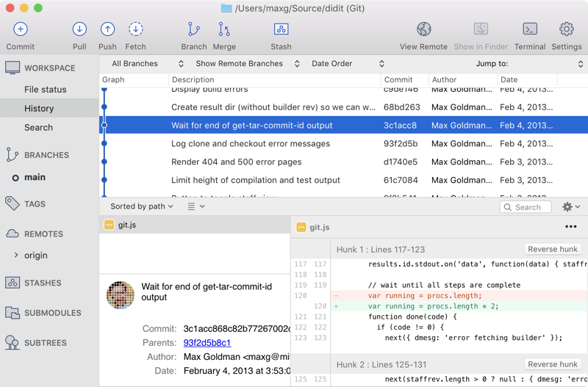The height and width of the screenshot is (387, 588).
Task: Click the Fetch toolbar icon
Action: pos(135,29)
